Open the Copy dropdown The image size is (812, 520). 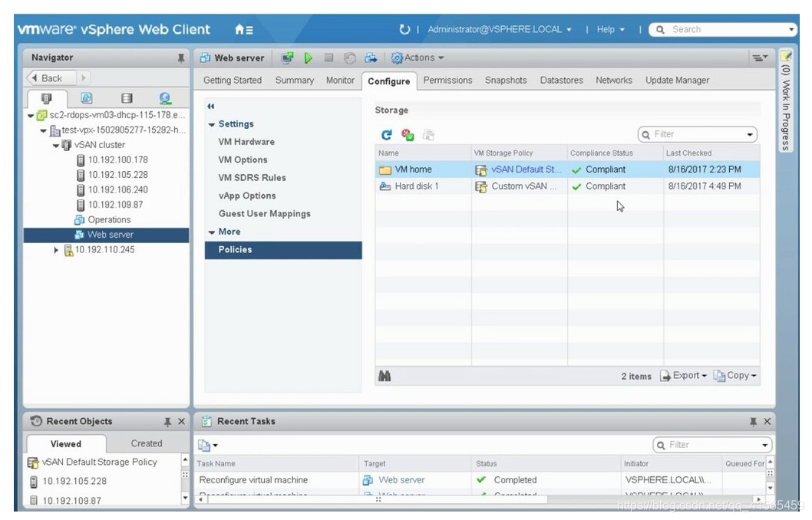pyautogui.click(x=734, y=376)
